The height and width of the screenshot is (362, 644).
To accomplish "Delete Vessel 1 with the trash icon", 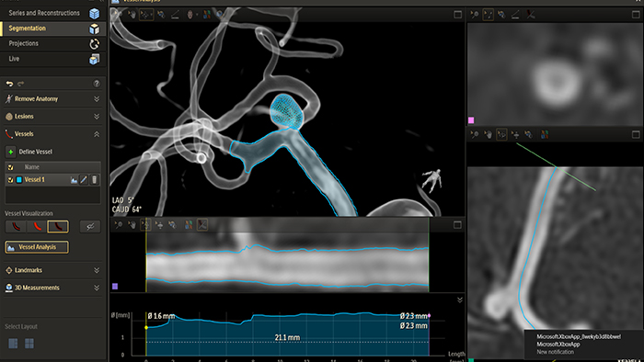I will (95, 180).
